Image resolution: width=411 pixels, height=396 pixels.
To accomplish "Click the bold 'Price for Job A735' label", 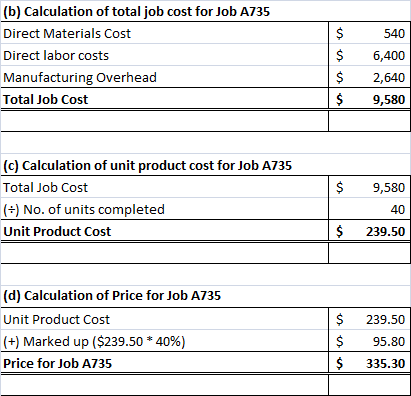I will click(57, 364).
